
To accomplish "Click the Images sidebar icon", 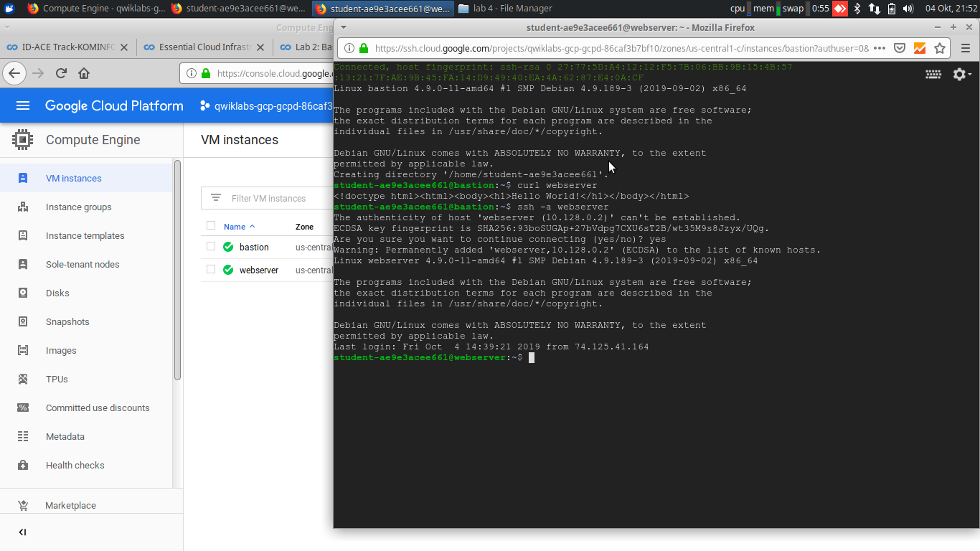I will pyautogui.click(x=23, y=350).
